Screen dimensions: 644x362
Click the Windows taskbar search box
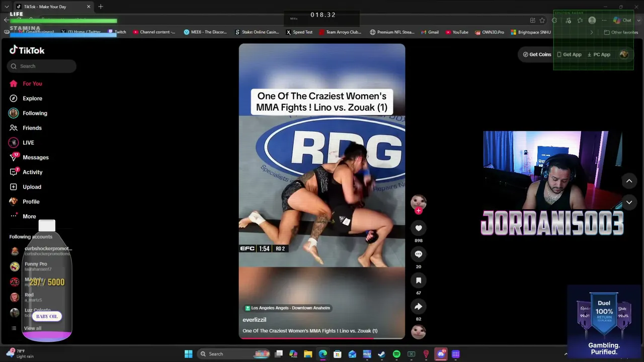coord(234,354)
